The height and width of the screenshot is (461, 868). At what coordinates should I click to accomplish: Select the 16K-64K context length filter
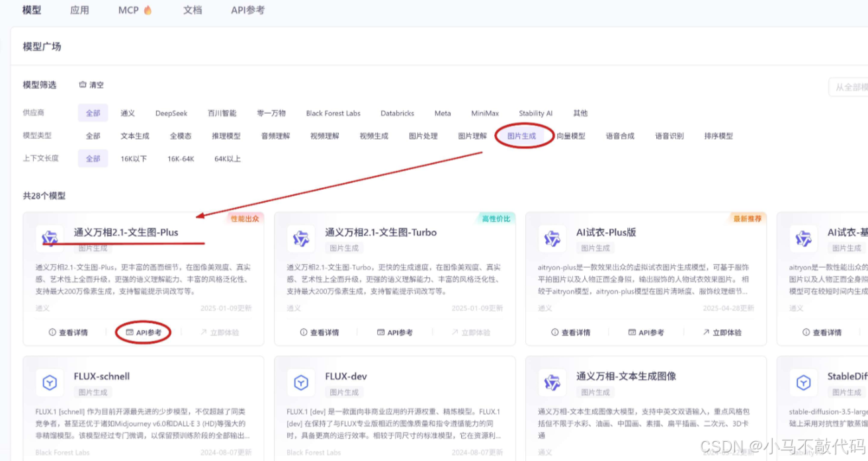[x=181, y=158]
